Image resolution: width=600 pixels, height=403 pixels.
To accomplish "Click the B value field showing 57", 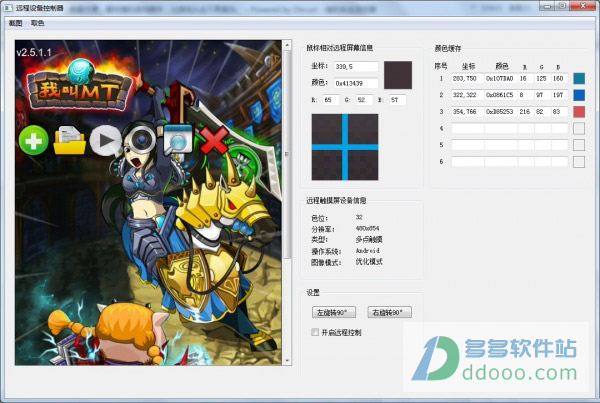I will click(x=398, y=100).
